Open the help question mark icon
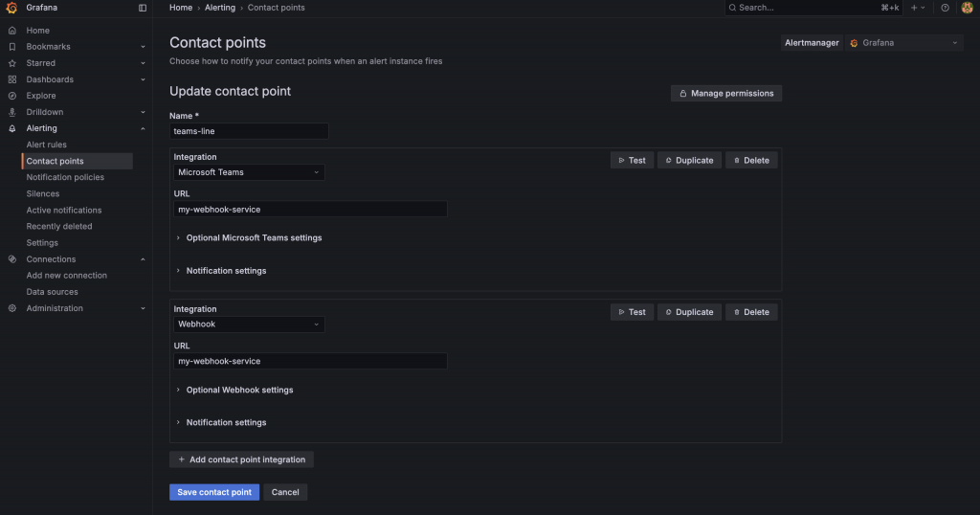This screenshot has height=515, width=980. tap(945, 8)
